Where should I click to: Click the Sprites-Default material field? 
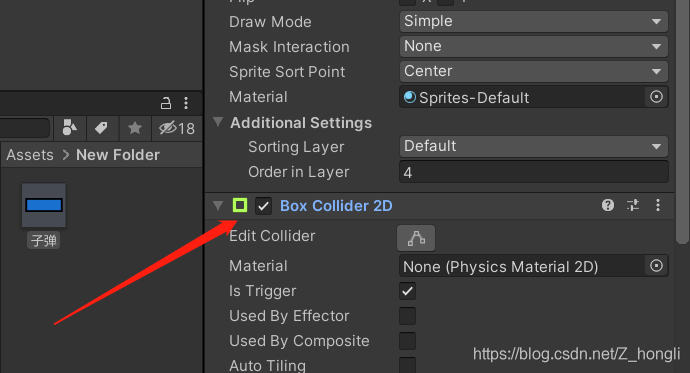pyautogui.click(x=521, y=97)
